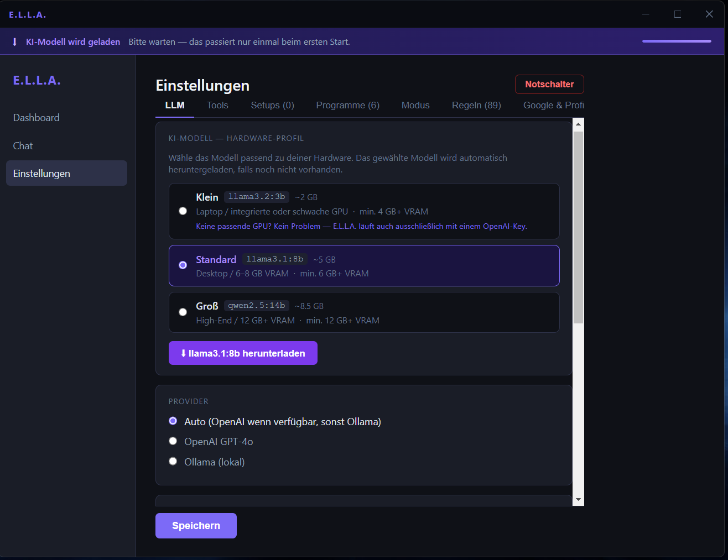
Task: Minimize the E.L.L.A. window
Action: (x=646, y=14)
